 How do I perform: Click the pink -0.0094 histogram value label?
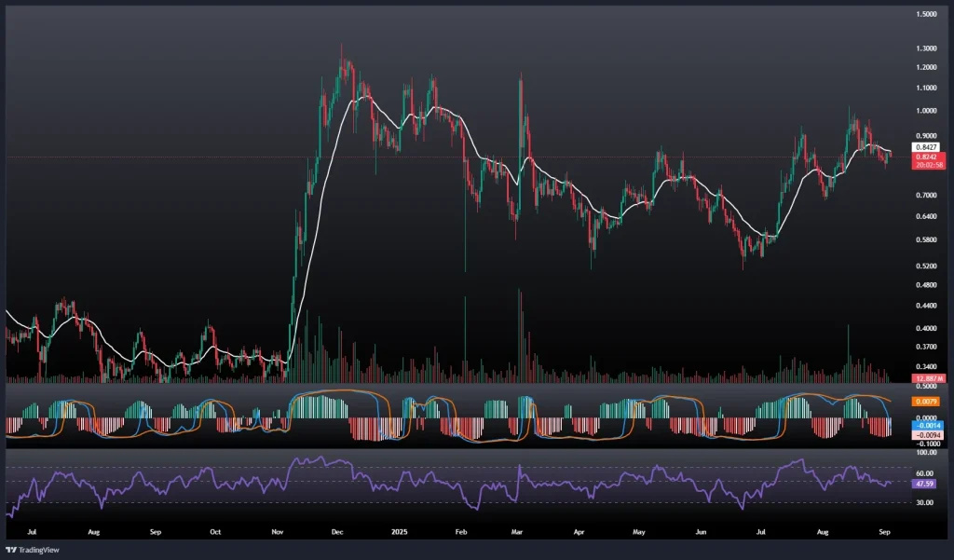point(927,433)
